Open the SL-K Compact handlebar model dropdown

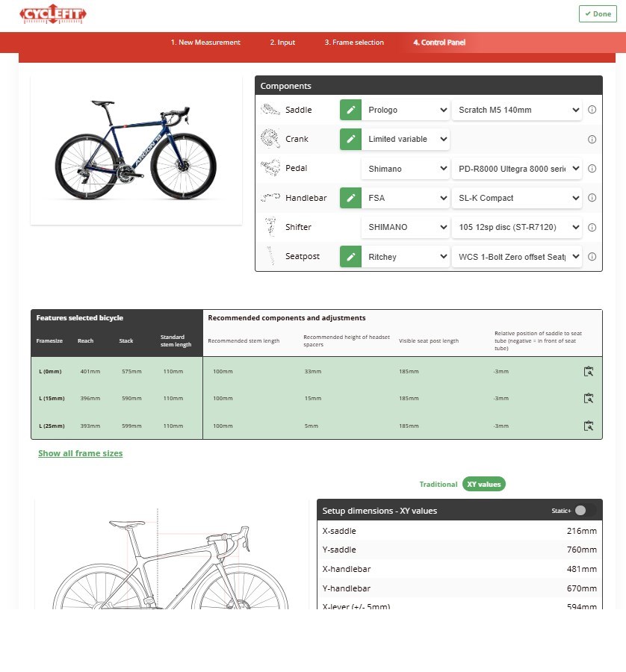coord(516,198)
